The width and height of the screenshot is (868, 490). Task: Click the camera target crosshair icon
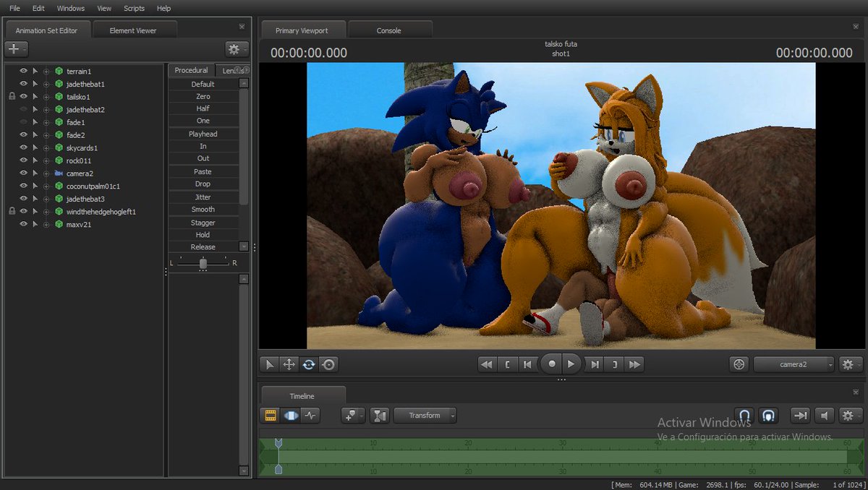click(739, 365)
